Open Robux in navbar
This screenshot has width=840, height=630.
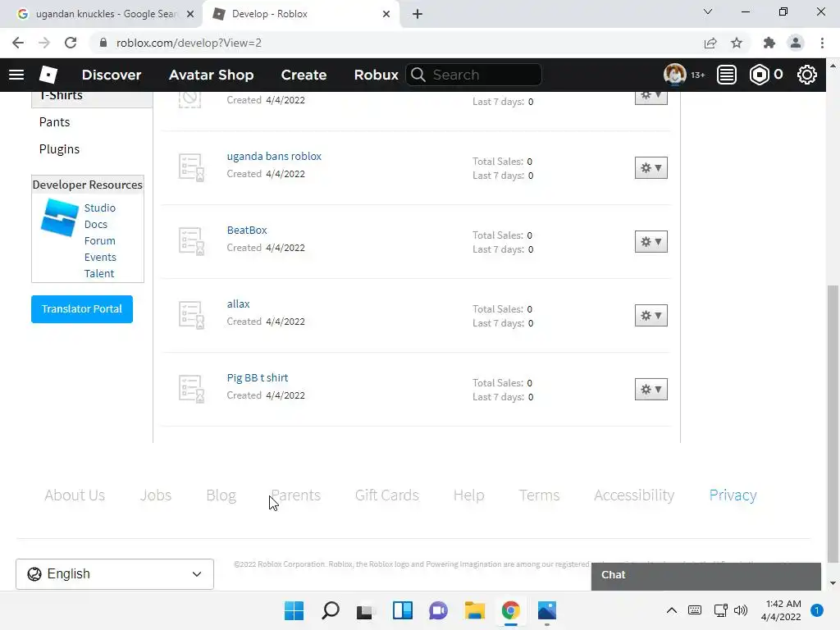tap(376, 75)
